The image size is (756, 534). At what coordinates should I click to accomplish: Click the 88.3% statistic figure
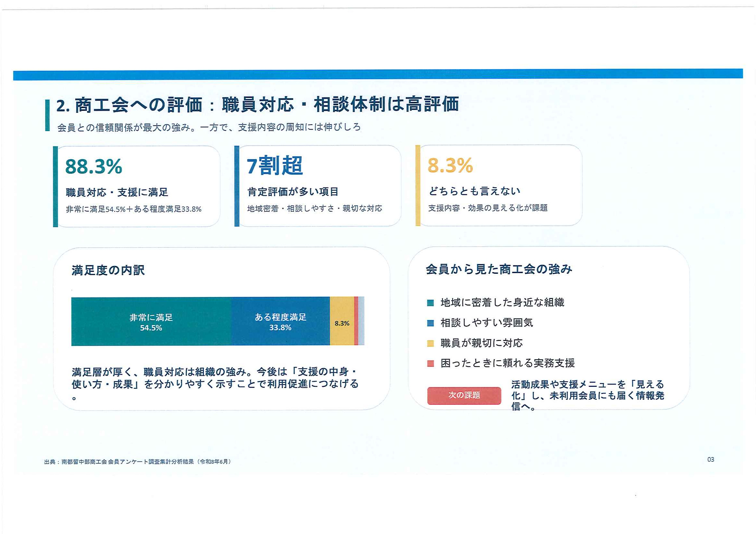(x=93, y=167)
